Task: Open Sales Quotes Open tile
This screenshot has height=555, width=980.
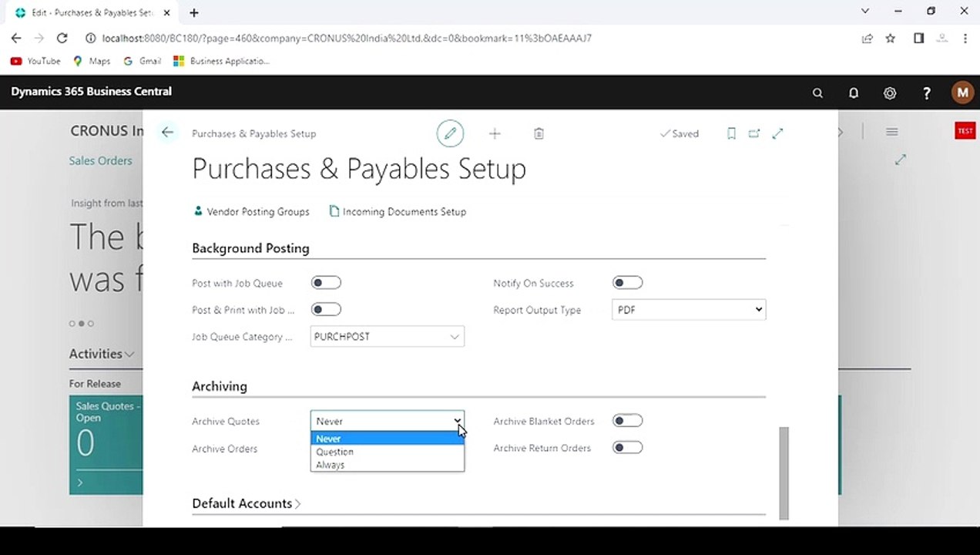Action: 106,445
